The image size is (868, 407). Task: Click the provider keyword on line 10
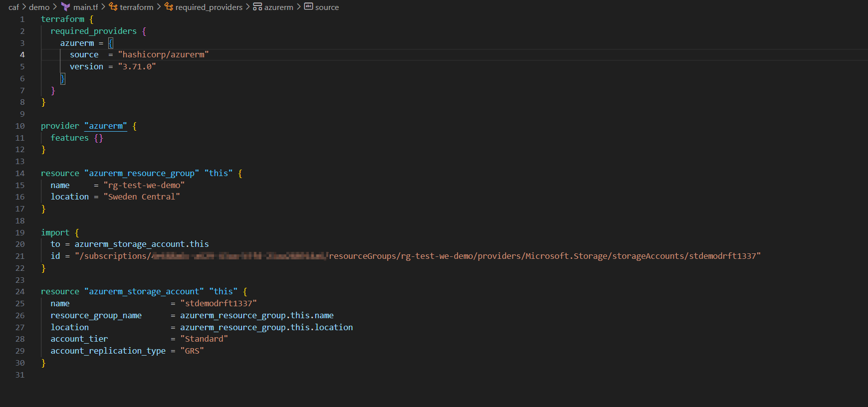pos(60,126)
